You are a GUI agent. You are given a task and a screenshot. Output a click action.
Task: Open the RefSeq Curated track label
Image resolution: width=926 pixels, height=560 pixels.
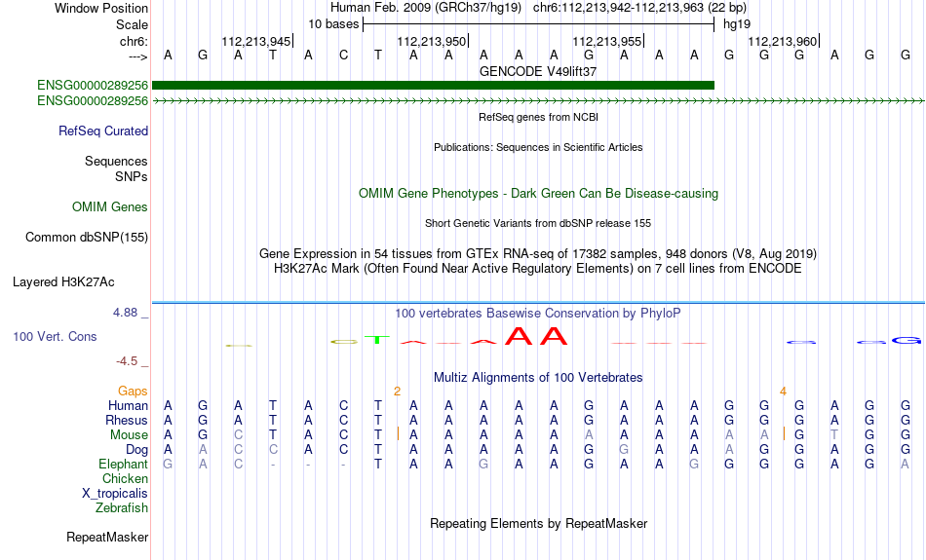pos(103,131)
